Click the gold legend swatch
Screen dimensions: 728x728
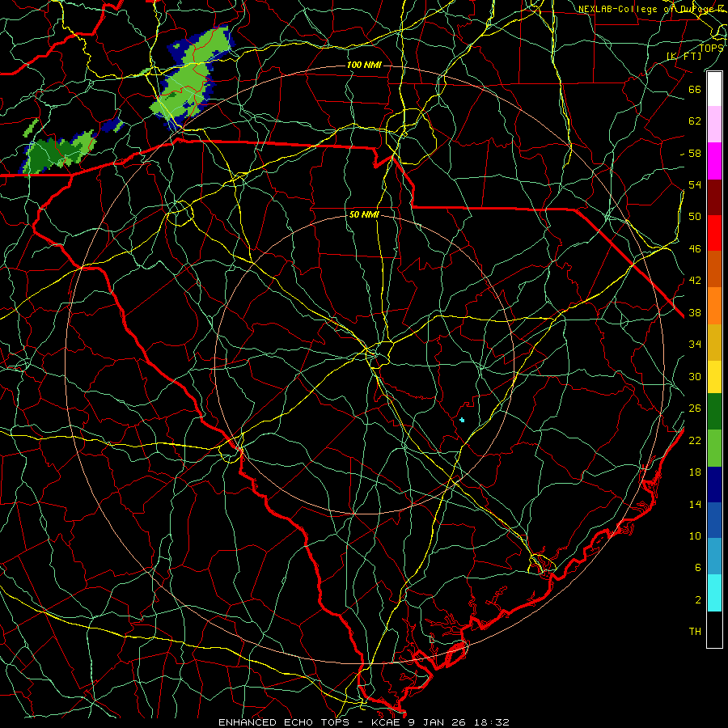pyautogui.click(x=714, y=341)
